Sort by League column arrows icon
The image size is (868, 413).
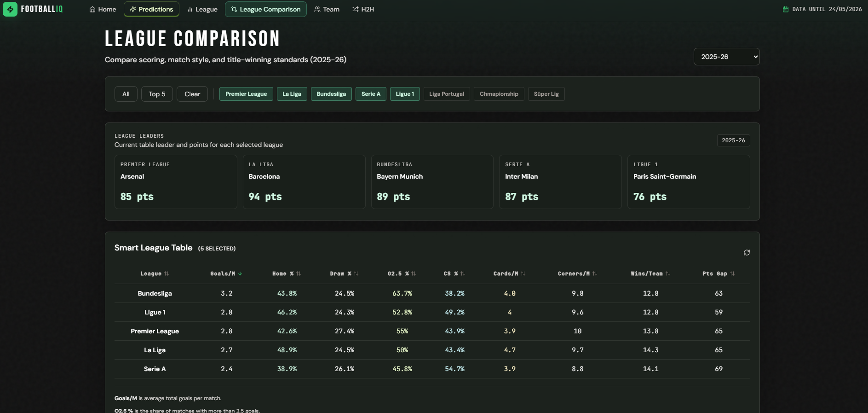(167, 273)
